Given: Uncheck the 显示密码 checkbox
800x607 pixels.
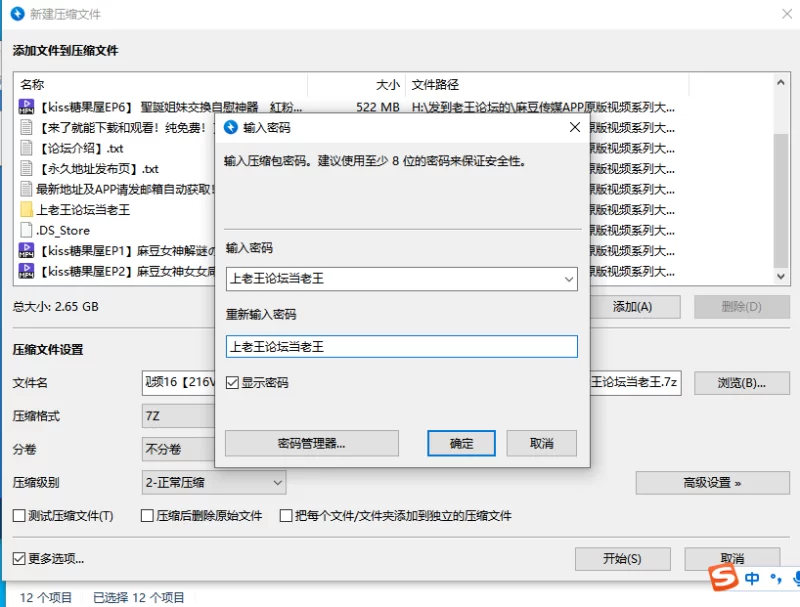Looking at the screenshot, I should click(x=232, y=383).
